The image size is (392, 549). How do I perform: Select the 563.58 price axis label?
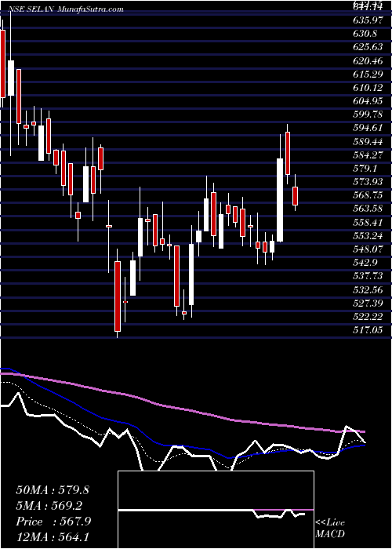(x=368, y=209)
